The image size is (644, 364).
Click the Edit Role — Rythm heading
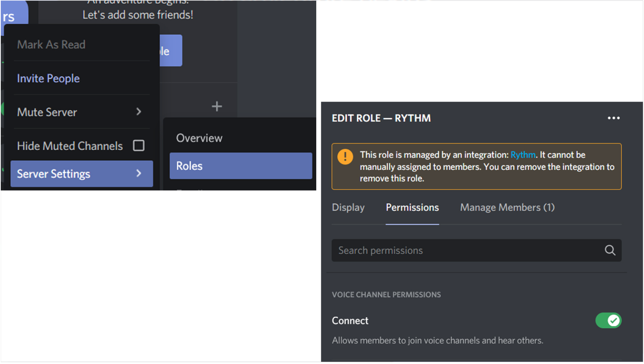pyautogui.click(x=381, y=118)
